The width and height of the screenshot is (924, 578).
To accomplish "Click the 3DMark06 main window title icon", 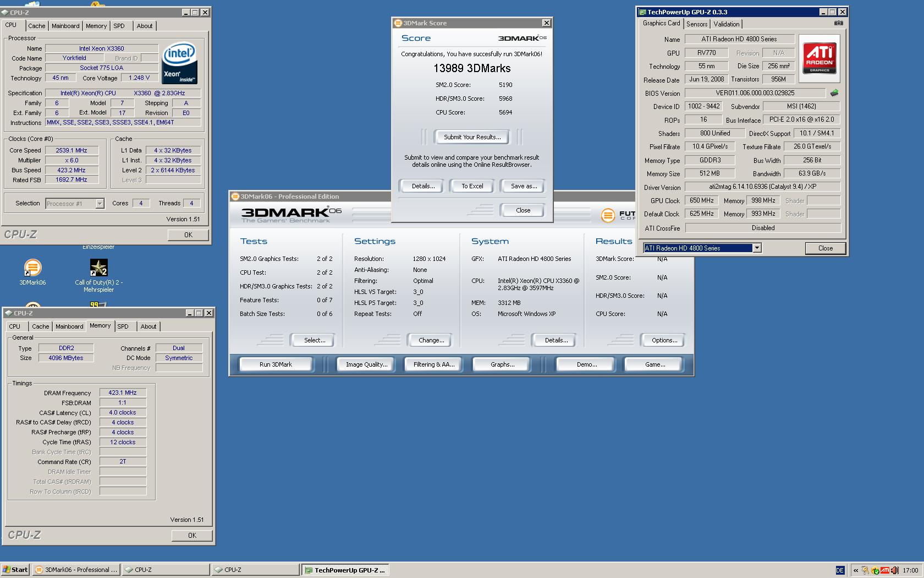I will 235,197.
